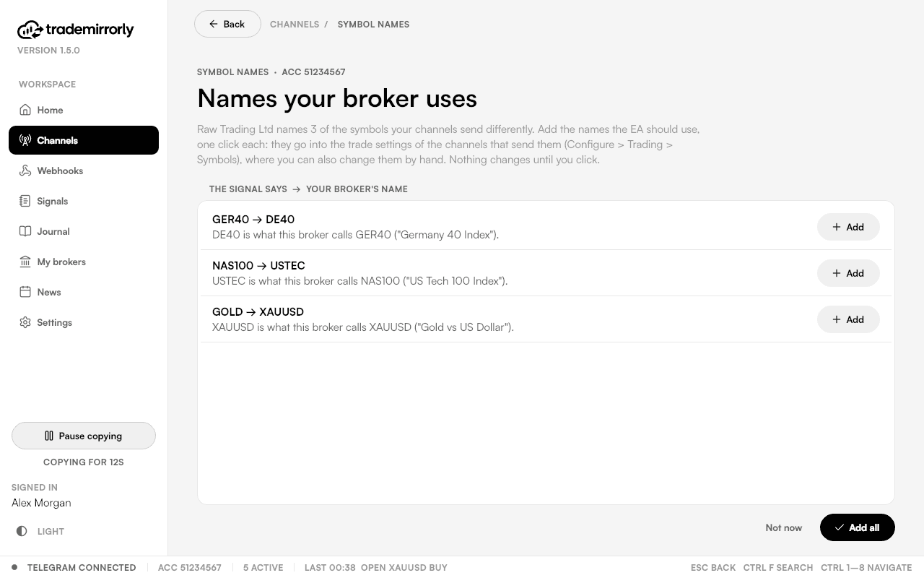Click the US Tech 100 Index description
Image resolution: width=924 pixels, height=578 pixels.
point(360,280)
